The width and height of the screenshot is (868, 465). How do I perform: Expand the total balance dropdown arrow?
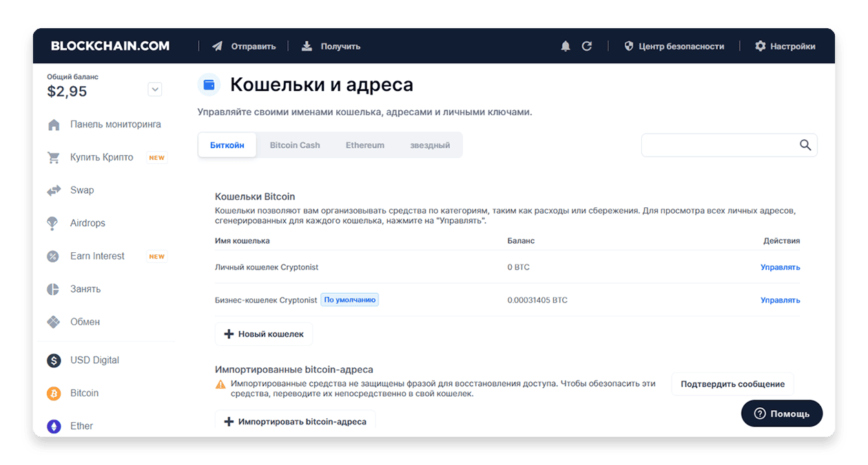155,89
